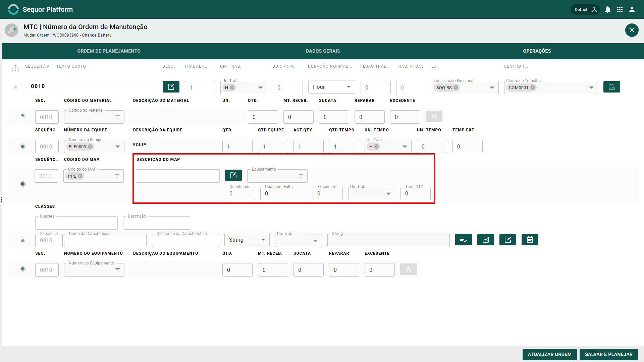Click the Default workspace selector
This screenshot has width=644, height=362.
[x=585, y=9]
